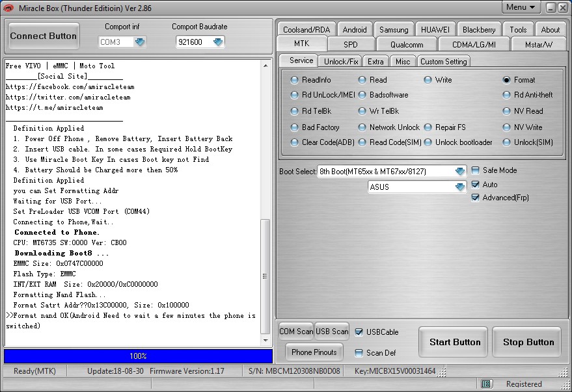The width and height of the screenshot is (572, 392).
Task: Click the status bar keyboard icon near Registered
Action: click(486, 384)
